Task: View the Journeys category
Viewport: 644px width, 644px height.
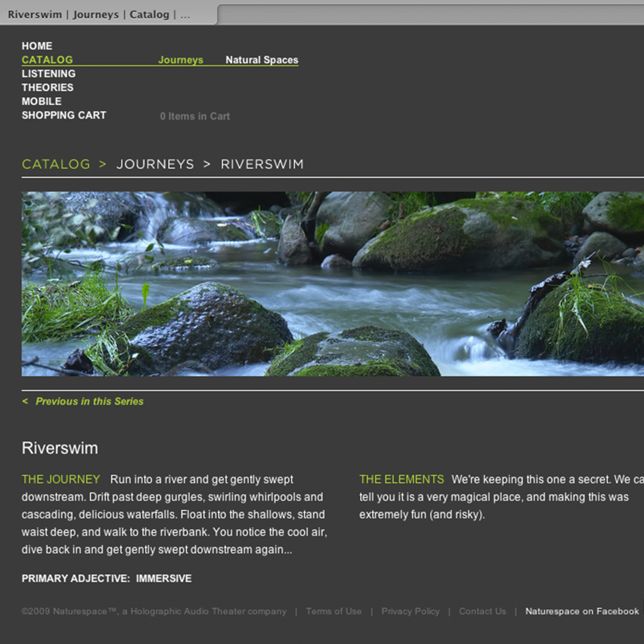Action: (180, 60)
